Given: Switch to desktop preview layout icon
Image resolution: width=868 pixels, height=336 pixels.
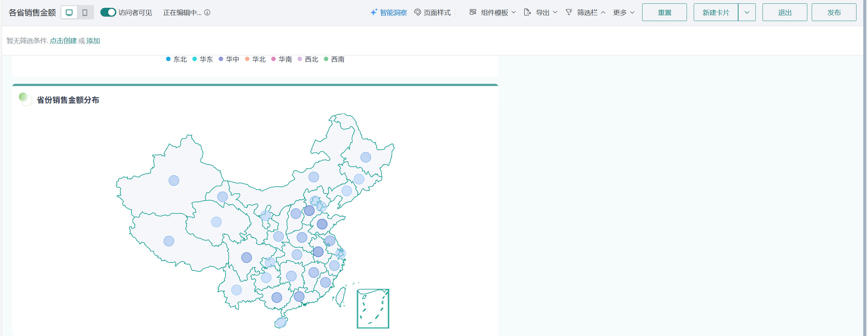Looking at the screenshot, I should point(69,13).
